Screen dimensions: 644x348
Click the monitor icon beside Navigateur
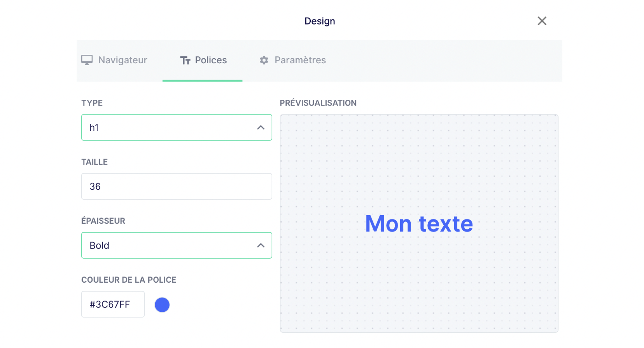click(x=87, y=60)
